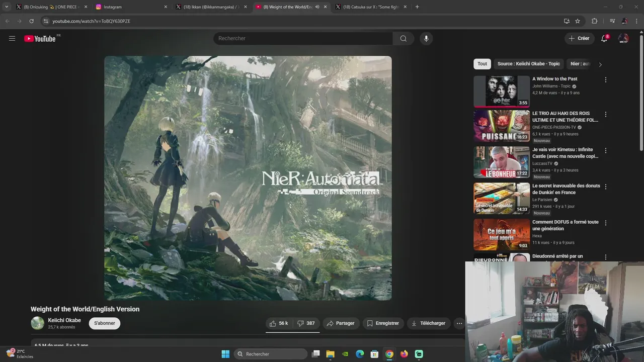Open options for A Window to the Past

[606, 80]
